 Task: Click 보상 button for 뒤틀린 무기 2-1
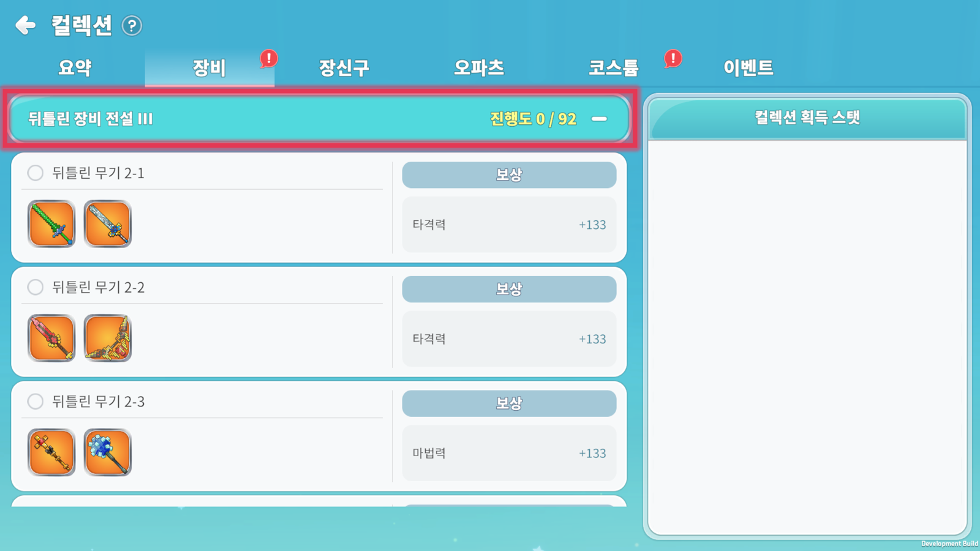tap(509, 175)
